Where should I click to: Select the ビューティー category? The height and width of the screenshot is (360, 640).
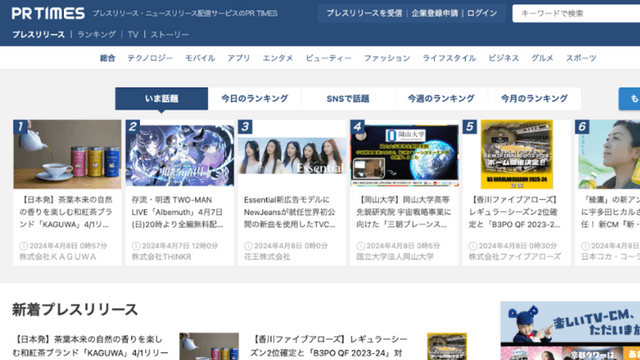329,58
